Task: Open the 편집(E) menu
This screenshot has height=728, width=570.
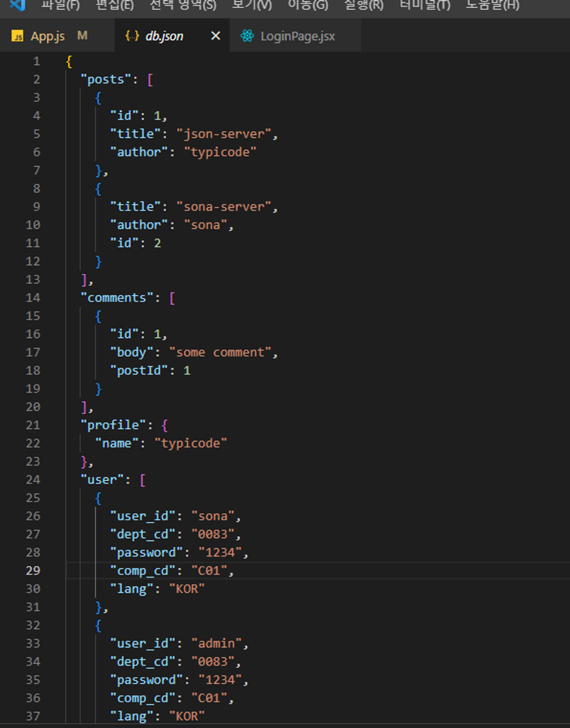Action: click(115, 5)
